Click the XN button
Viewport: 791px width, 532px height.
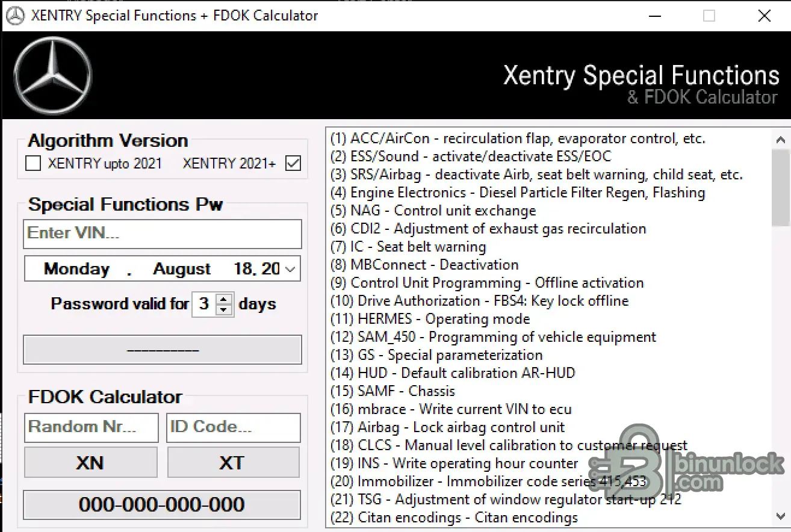[x=90, y=462]
